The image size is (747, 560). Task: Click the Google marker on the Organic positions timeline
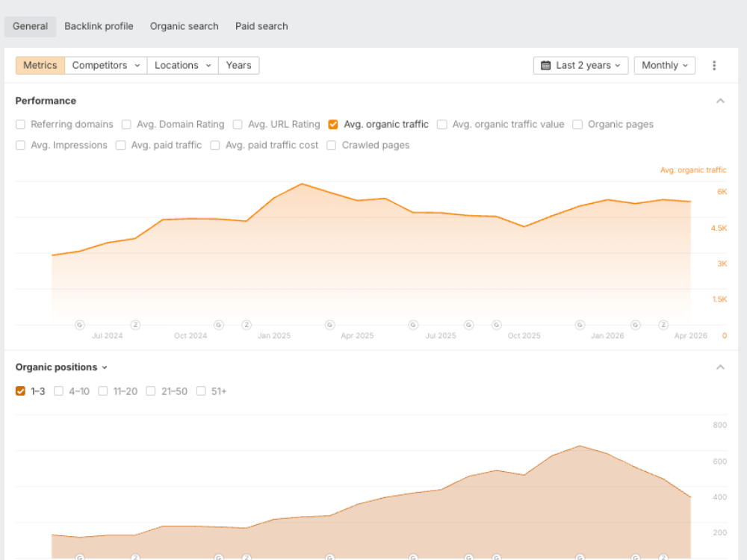click(x=80, y=556)
